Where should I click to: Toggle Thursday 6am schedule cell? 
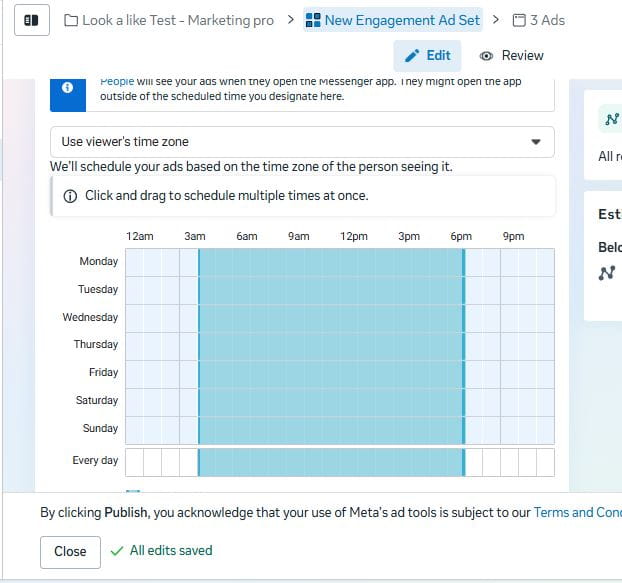[242, 347]
